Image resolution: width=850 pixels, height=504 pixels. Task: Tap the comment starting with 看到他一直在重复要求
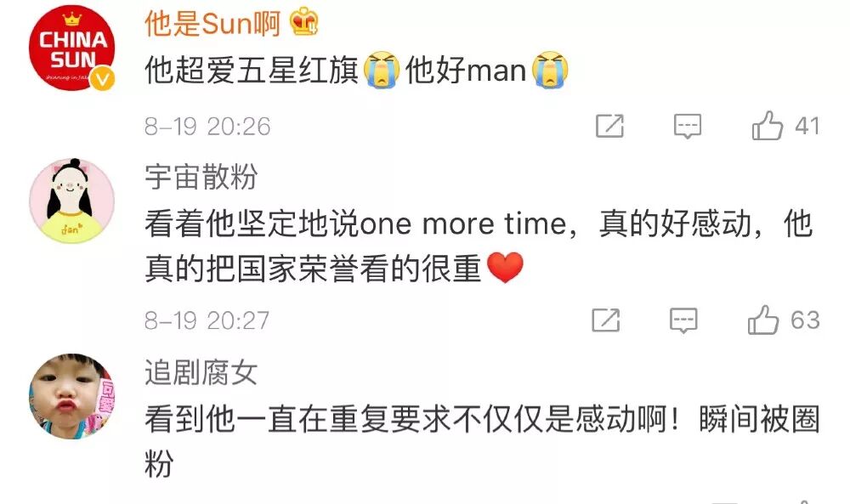(x=482, y=441)
